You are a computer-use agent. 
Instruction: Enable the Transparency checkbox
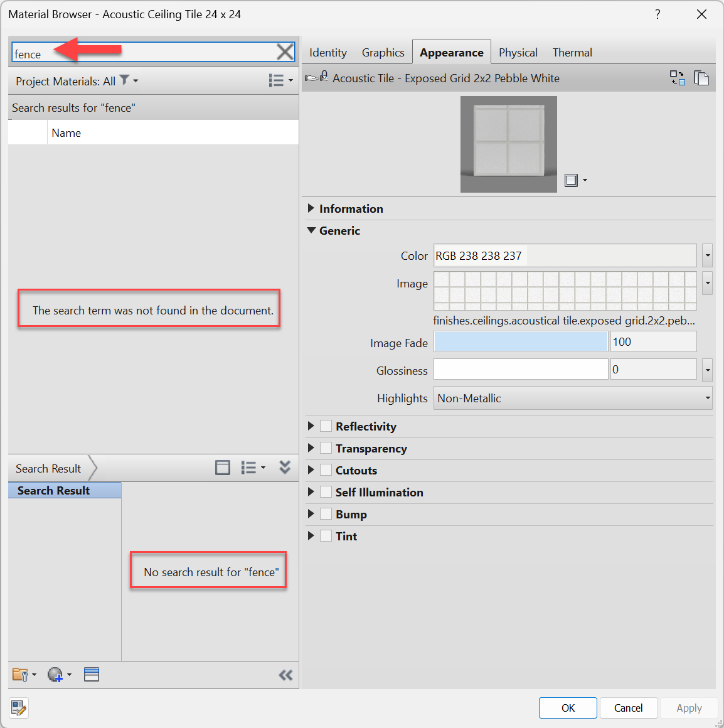[326, 448]
